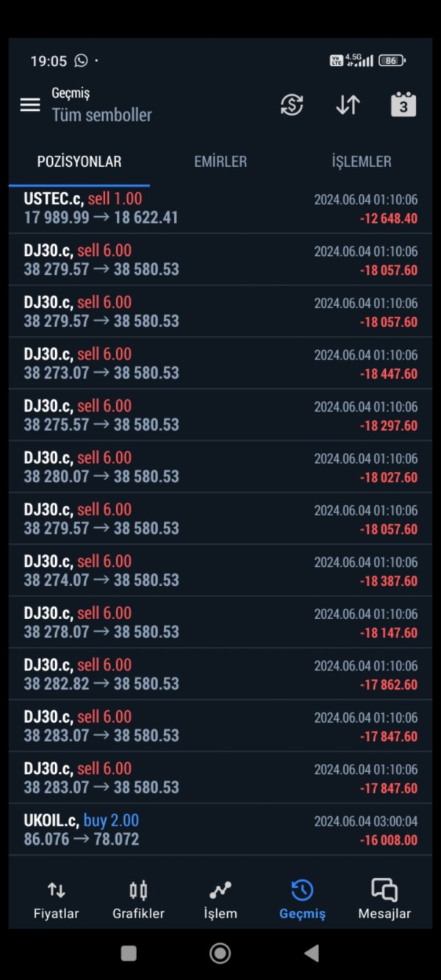441x980 pixels.
Task: Open DJ30.c position opened at 38 275.57
Action: [220, 415]
